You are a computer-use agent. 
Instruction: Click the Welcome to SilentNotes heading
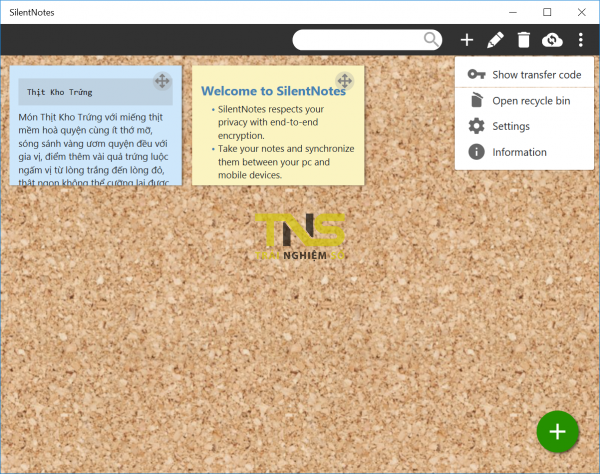point(273,91)
